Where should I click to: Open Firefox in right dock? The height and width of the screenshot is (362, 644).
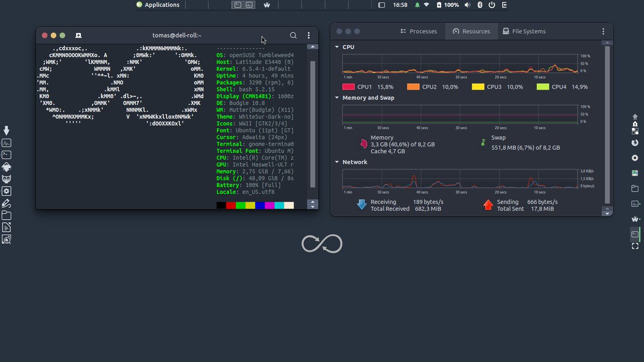tap(635, 143)
